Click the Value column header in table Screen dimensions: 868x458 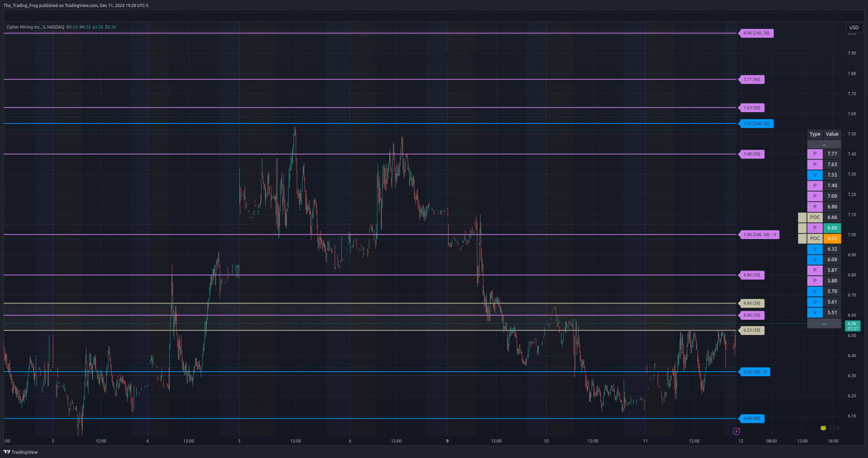tap(832, 134)
